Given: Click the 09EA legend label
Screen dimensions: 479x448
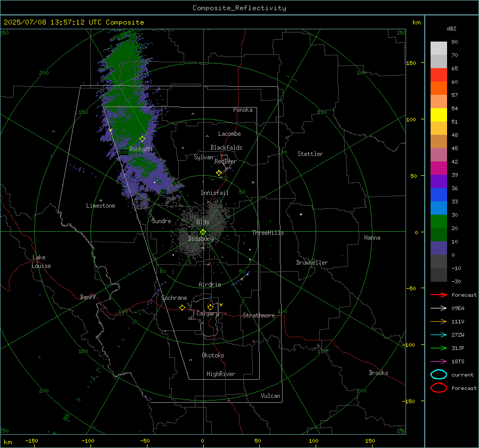Looking at the screenshot, I should click(x=458, y=308).
